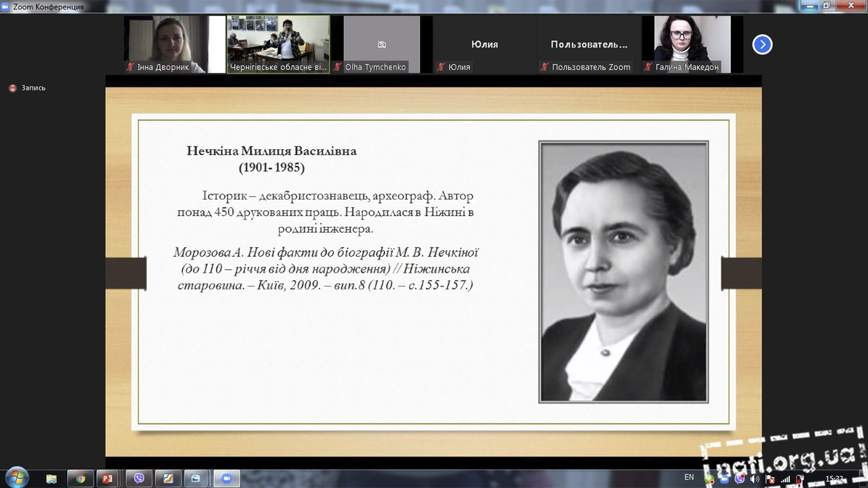Image resolution: width=868 pixels, height=488 pixels.
Task: Click the muted mic icon of Інна Дворник
Action: coord(130,67)
